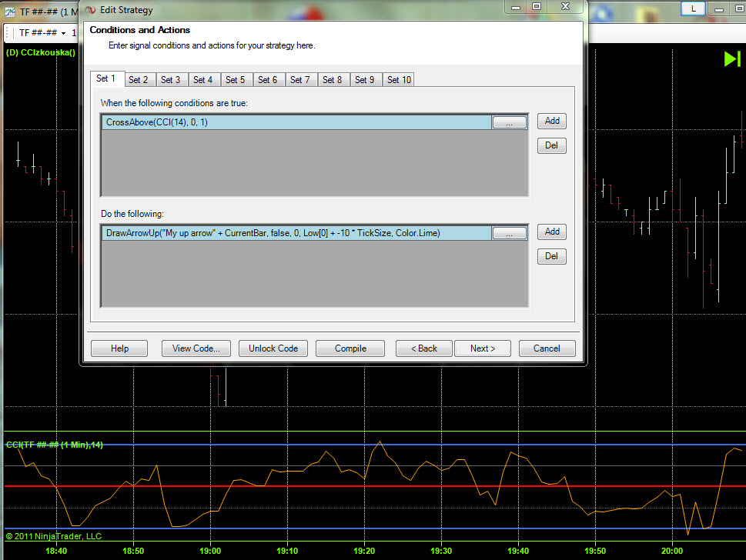Remove the action using the lower Del button
This screenshot has height=560, width=746.
pyautogui.click(x=552, y=256)
